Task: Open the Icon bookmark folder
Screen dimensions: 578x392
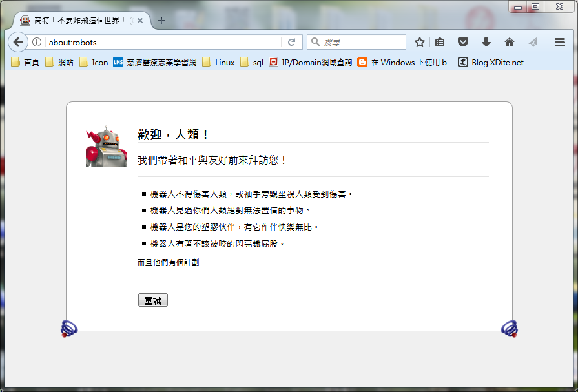Action: [94, 63]
